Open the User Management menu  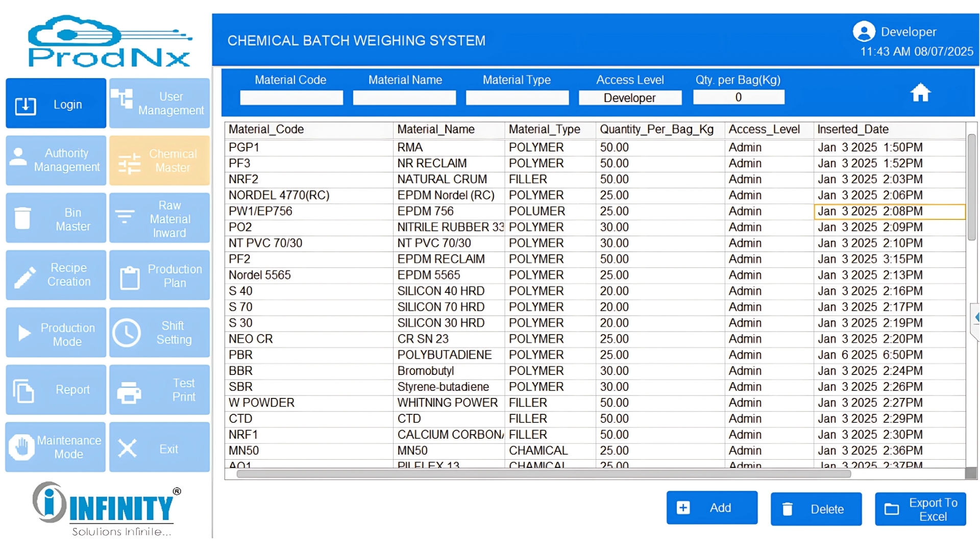point(159,103)
